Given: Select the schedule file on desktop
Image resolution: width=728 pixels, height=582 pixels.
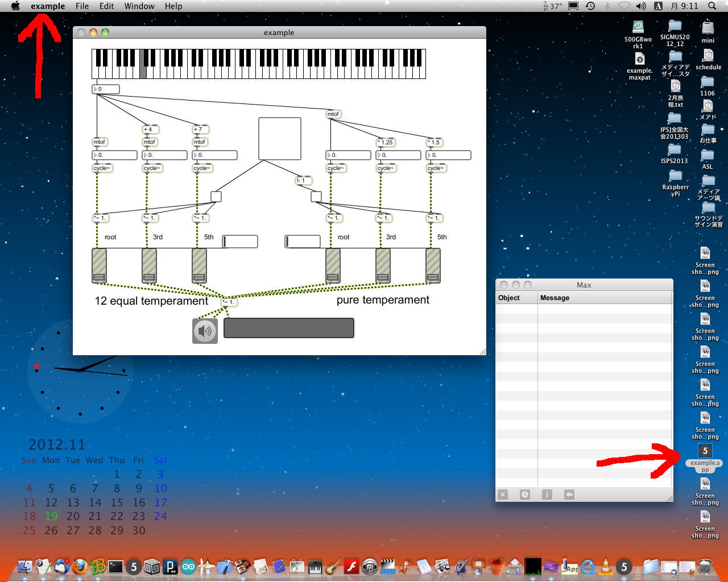Looking at the screenshot, I should point(708,60).
